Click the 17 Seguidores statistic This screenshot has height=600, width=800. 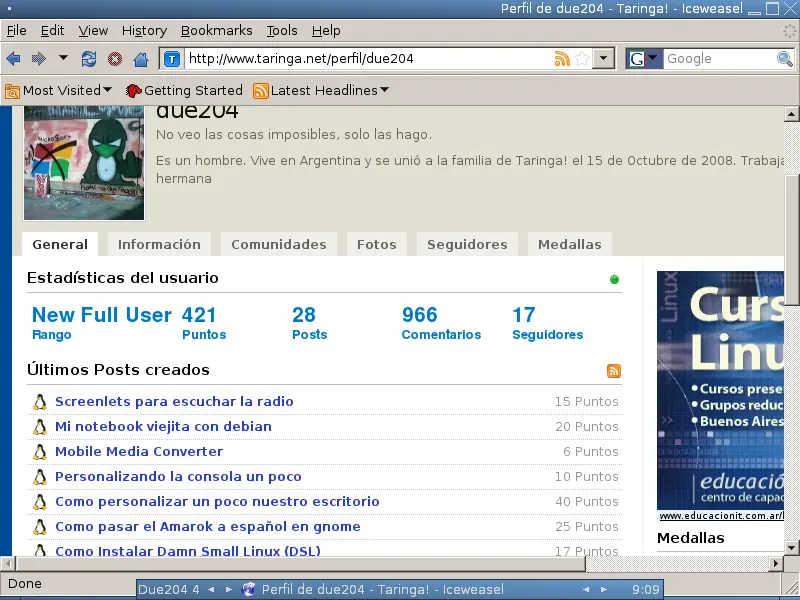(x=547, y=323)
